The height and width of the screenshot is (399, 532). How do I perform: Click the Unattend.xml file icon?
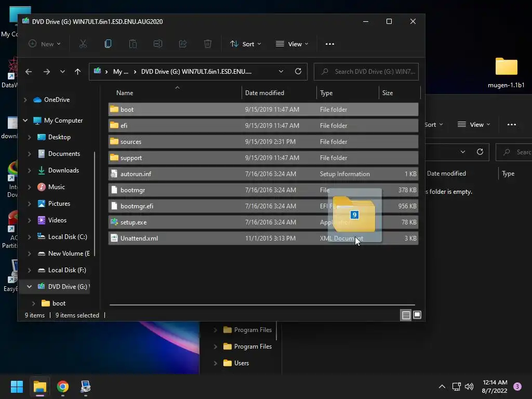[114, 238]
